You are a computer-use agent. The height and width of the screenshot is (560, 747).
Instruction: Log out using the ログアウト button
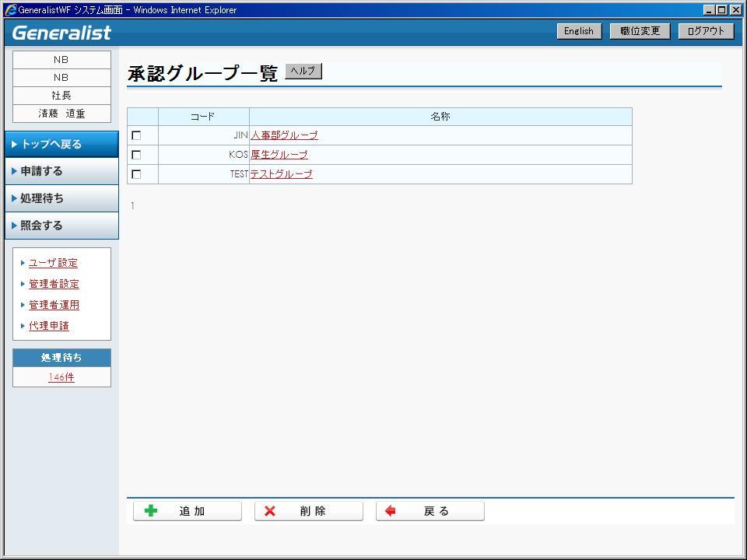[706, 31]
